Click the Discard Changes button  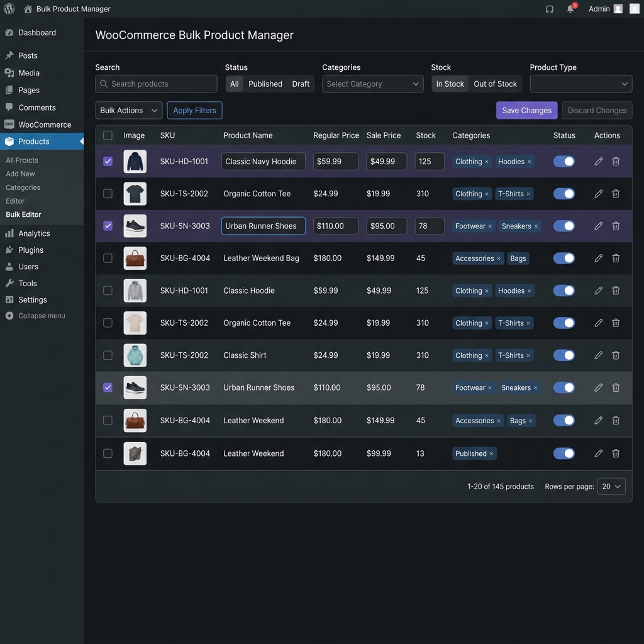pyautogui.click(x=597, y=110)
